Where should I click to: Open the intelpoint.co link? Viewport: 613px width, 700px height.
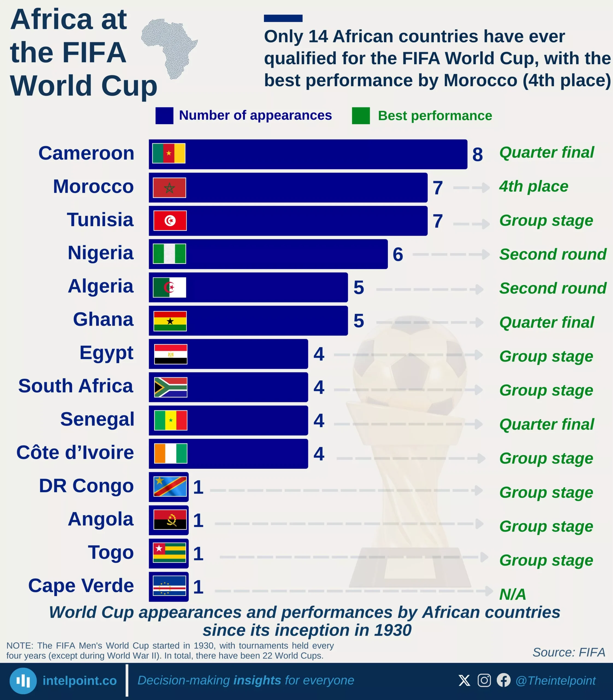point(79,681)
